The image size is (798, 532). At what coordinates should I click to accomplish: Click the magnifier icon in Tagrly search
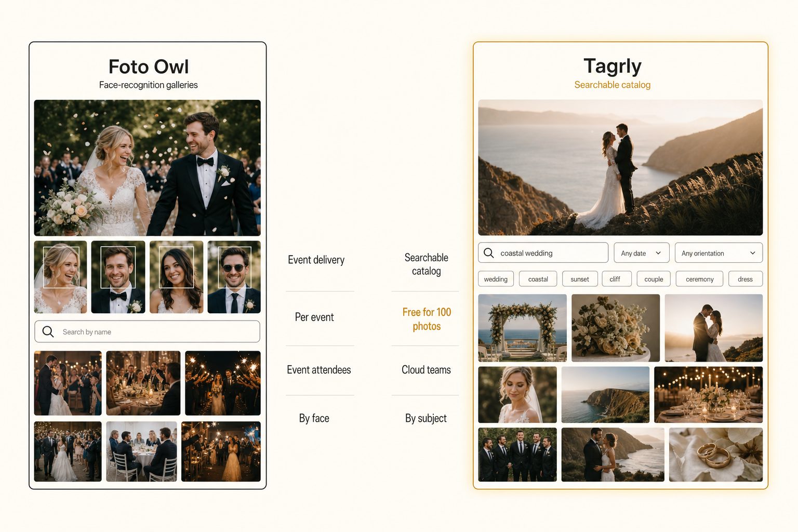point(488,253)
